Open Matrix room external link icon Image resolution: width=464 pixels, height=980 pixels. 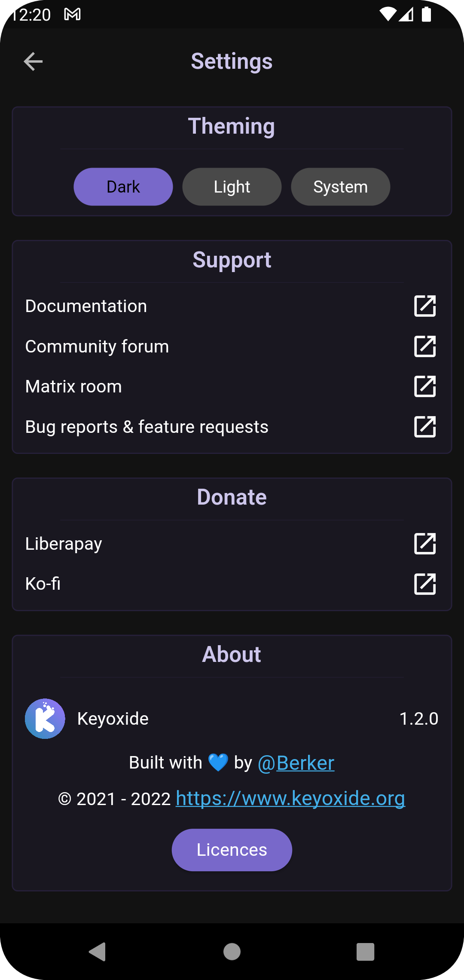[425, 386]
